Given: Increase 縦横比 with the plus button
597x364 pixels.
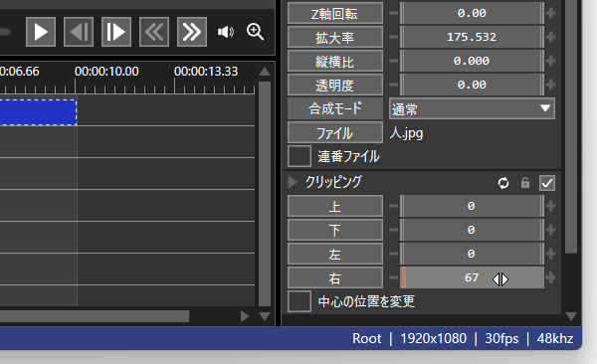Looking at the screenshot, I should 550,61.
